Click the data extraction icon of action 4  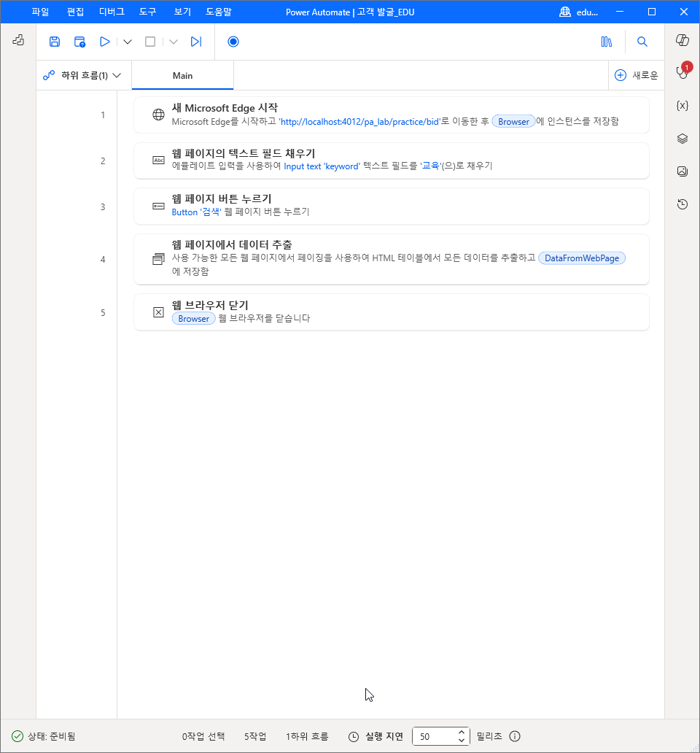pyautogui.click(x=158, y=259)
